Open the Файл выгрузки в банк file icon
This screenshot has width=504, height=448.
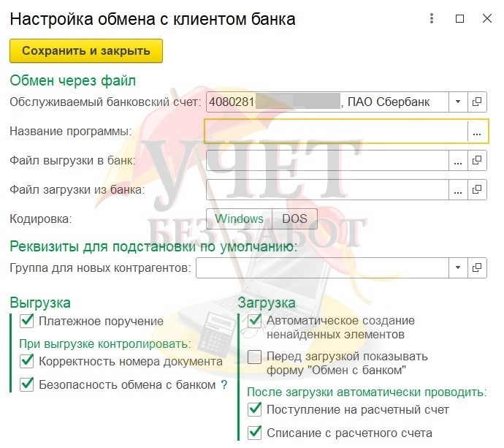(x=477, y=161)
